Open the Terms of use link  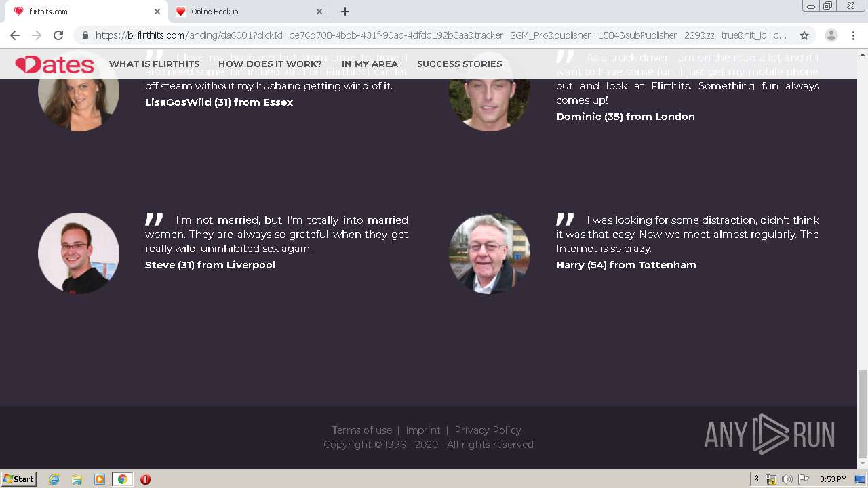pos(361,430)
